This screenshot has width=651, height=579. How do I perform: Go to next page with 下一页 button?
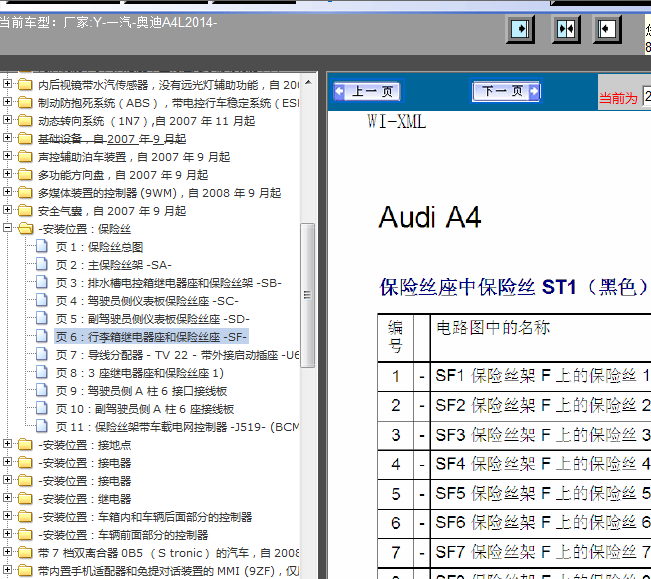coord(506,91)
